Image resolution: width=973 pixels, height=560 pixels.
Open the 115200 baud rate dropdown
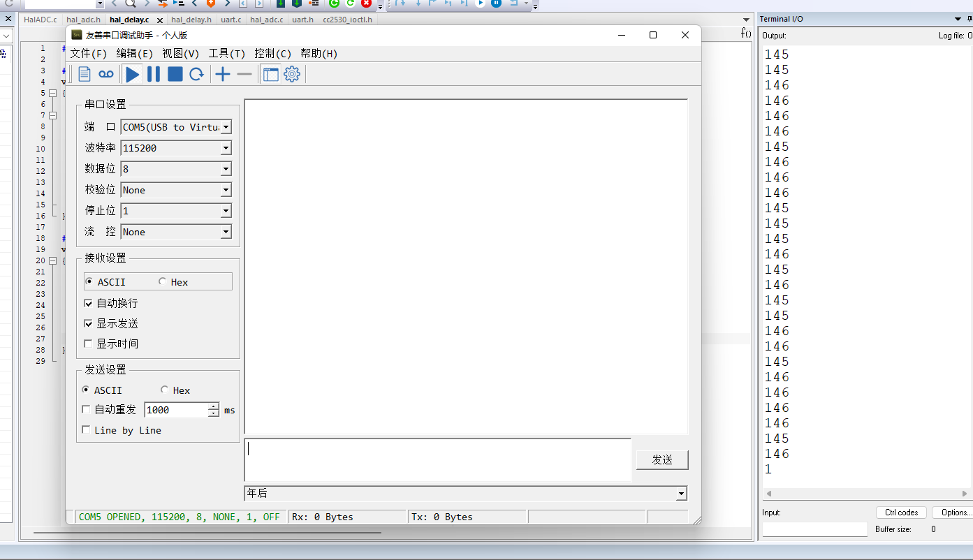[226, 148]
